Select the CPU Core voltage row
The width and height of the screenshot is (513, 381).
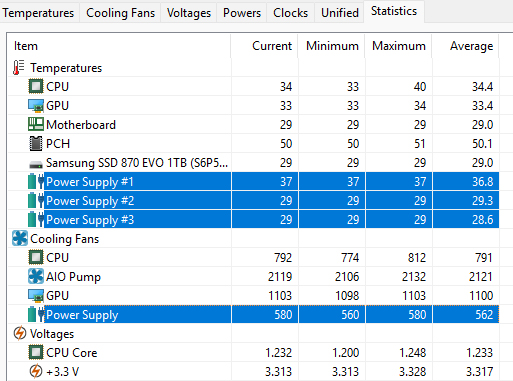tap(254, 352)
